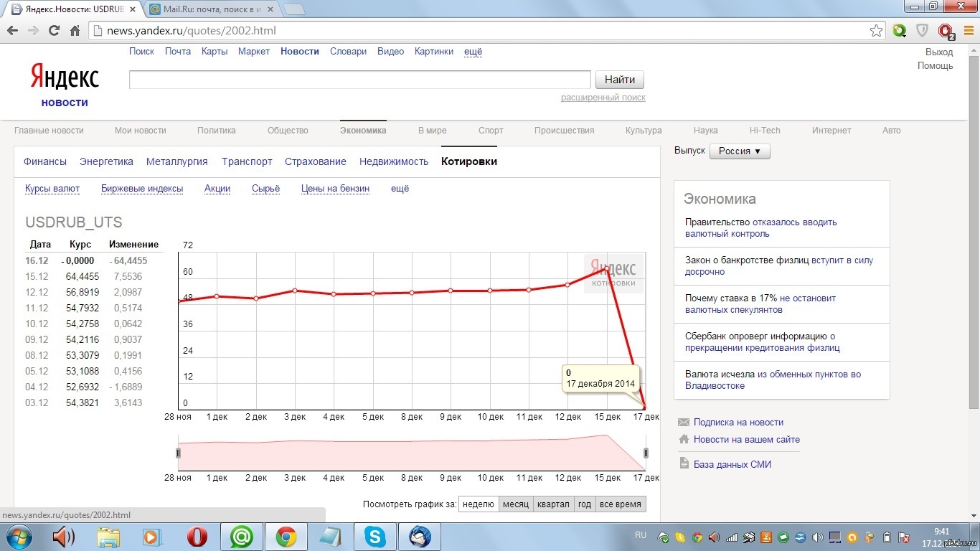Expand the "ещё" services menu at top

click(473, 52)
